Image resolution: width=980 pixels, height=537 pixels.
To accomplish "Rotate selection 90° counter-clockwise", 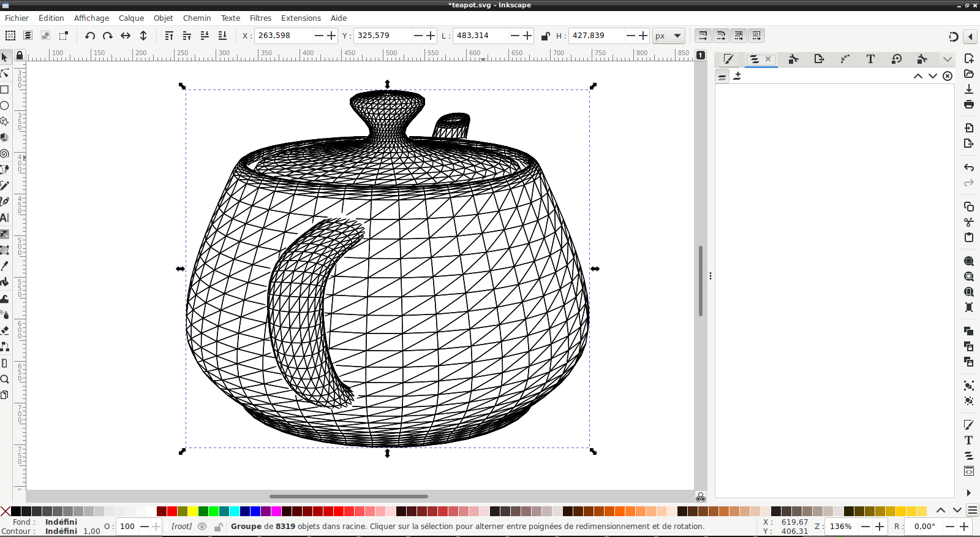I will coord(90,36).
